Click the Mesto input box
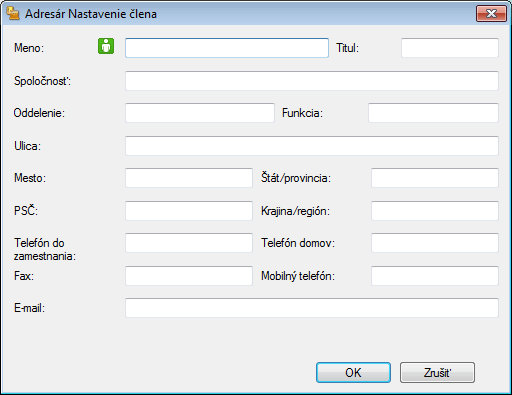Screen dimensions: 512x395 [189, 178]
